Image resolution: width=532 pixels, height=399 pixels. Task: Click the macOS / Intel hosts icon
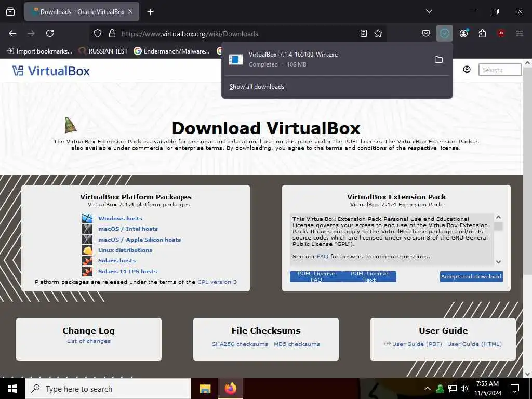87,229
